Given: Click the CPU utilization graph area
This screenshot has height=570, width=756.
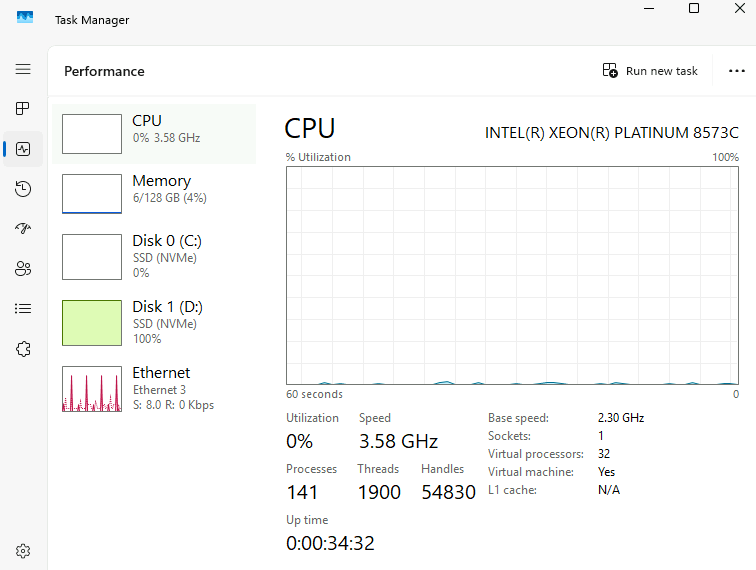Looking at the screenshot, I should coord(512,275).
